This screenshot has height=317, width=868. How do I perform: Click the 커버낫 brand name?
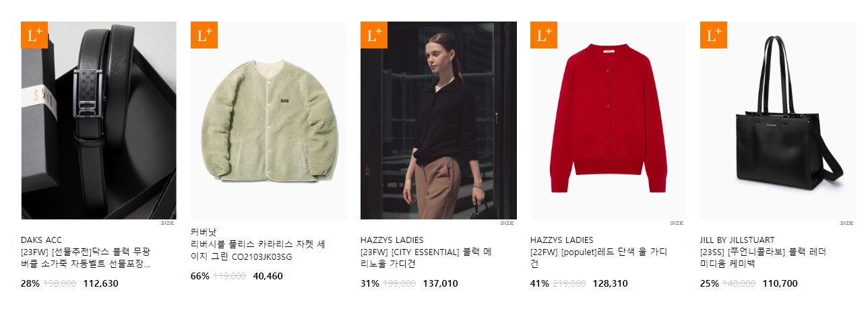pyautogui.click(x=204, y=232)
